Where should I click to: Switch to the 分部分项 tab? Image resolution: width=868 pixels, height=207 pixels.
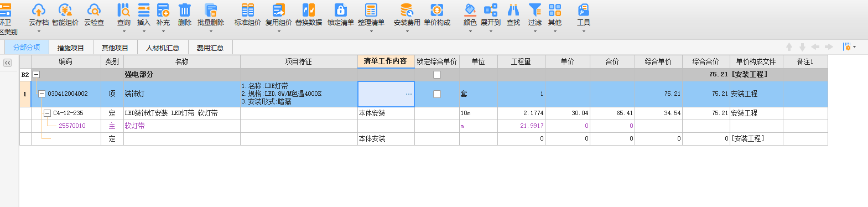pos(27,48)
